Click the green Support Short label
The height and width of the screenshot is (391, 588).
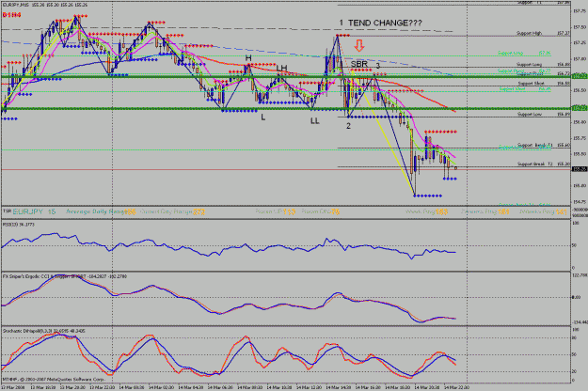512,89
